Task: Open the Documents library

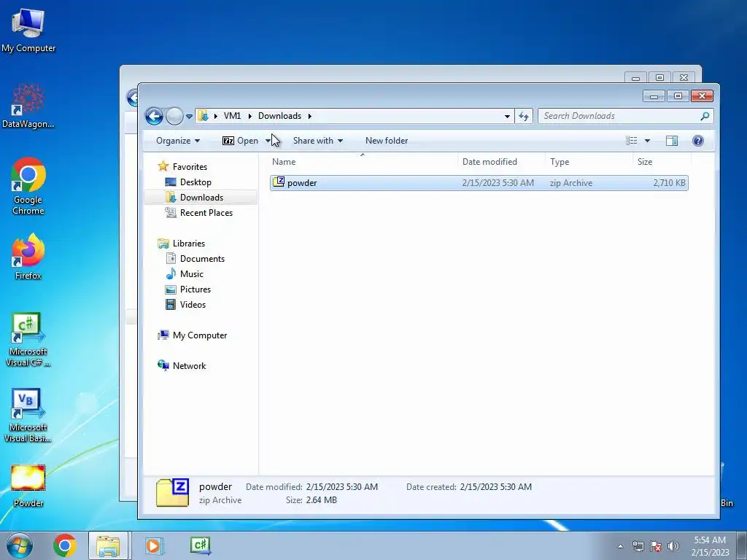Action: click(202, 259)
